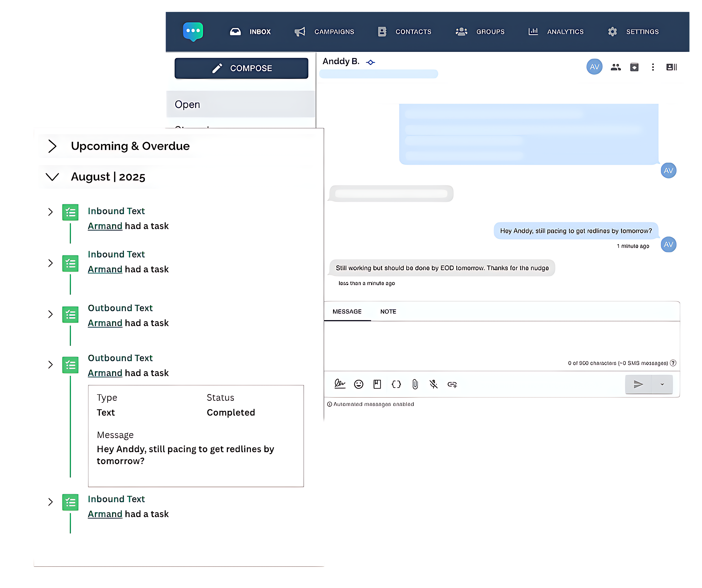
Task: Open the contact details panel icon
Action: tap(671, 67)
